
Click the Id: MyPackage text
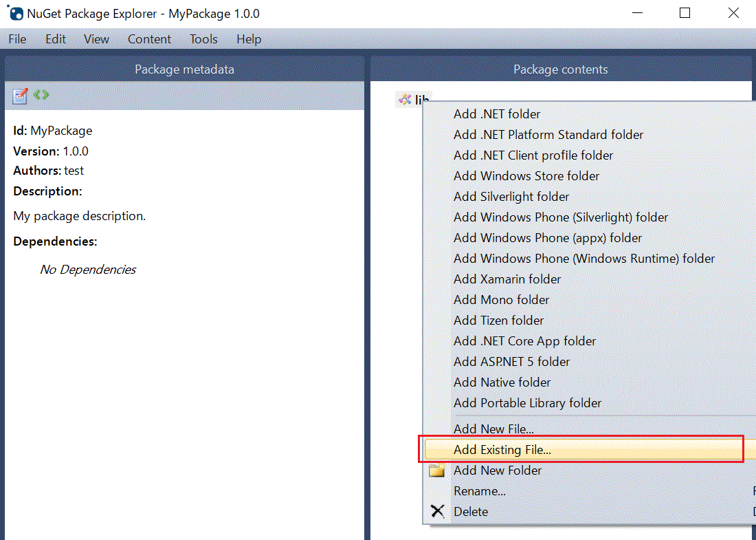(52, 131)
